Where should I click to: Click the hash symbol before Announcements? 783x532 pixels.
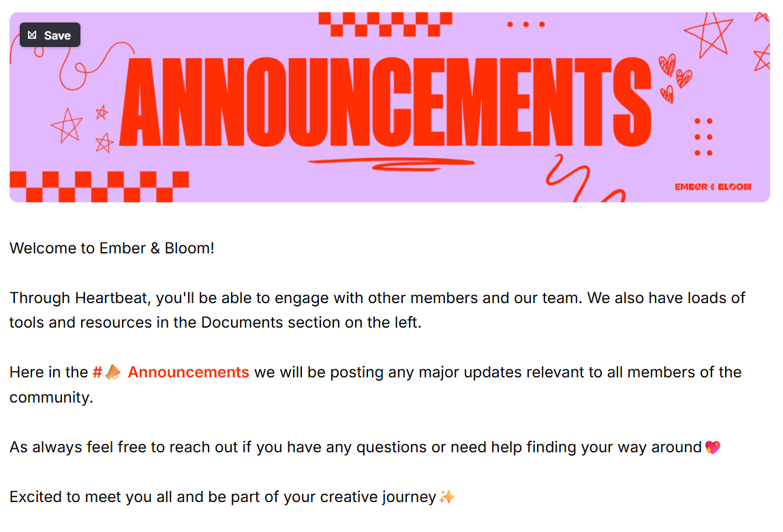[97, 373]
